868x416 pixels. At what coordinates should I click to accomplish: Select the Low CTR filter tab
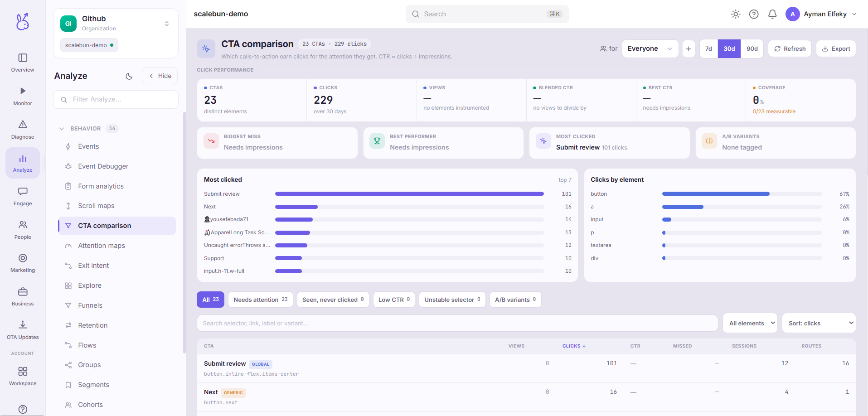394,300
